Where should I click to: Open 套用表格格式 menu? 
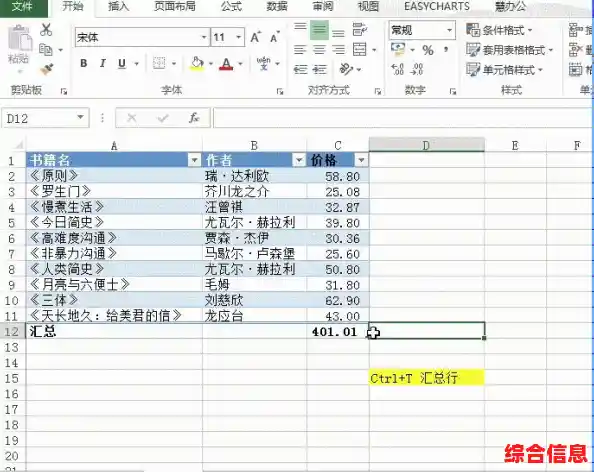510,50
